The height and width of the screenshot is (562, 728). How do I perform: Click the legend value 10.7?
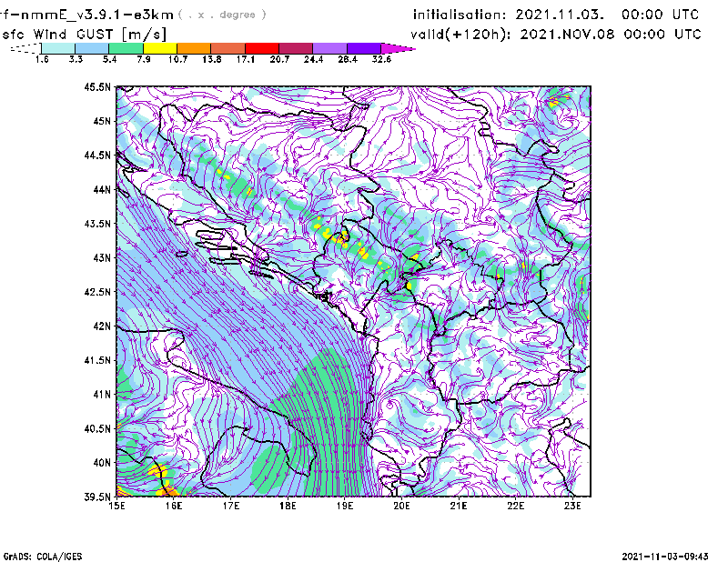[177, 59]
